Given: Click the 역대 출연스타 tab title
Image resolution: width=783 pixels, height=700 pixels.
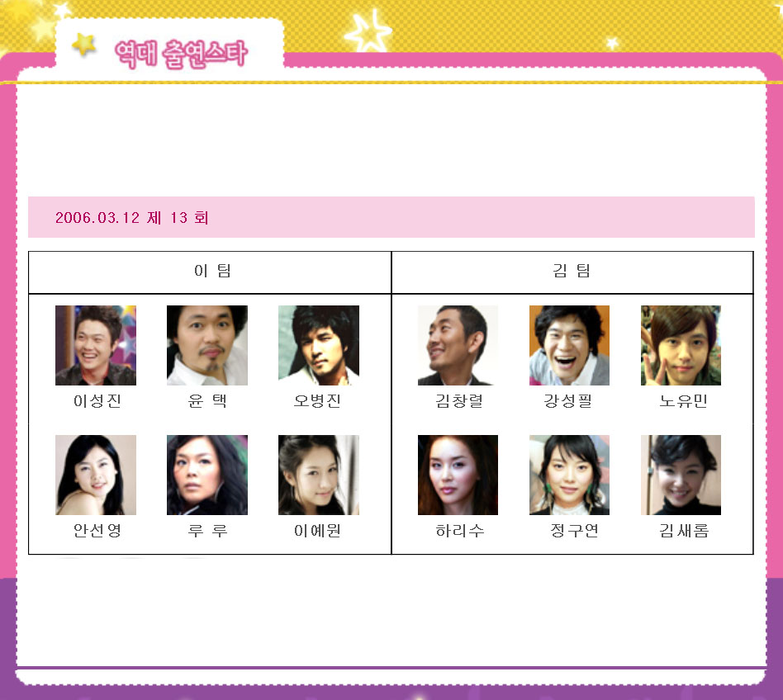Looking at the screenshot, I should click(x=181, y=54).
